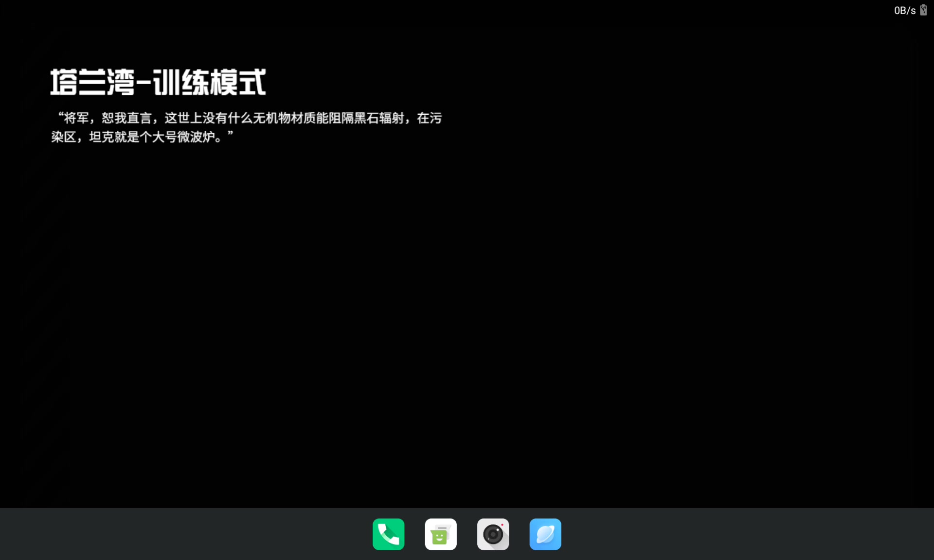
Task: Launch the app store icon with green robot
Action: click(x=441, y=534)
